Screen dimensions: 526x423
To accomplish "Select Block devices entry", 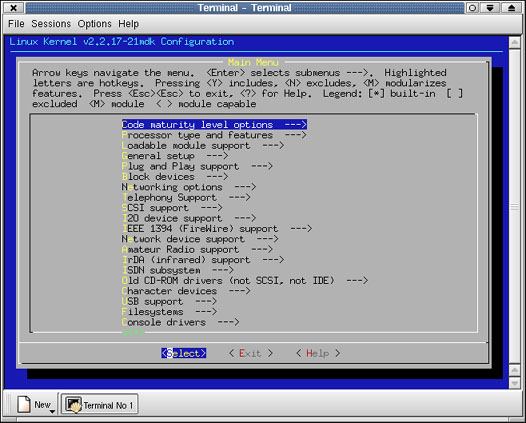I will pyautogui.click(x=175, y=177).
